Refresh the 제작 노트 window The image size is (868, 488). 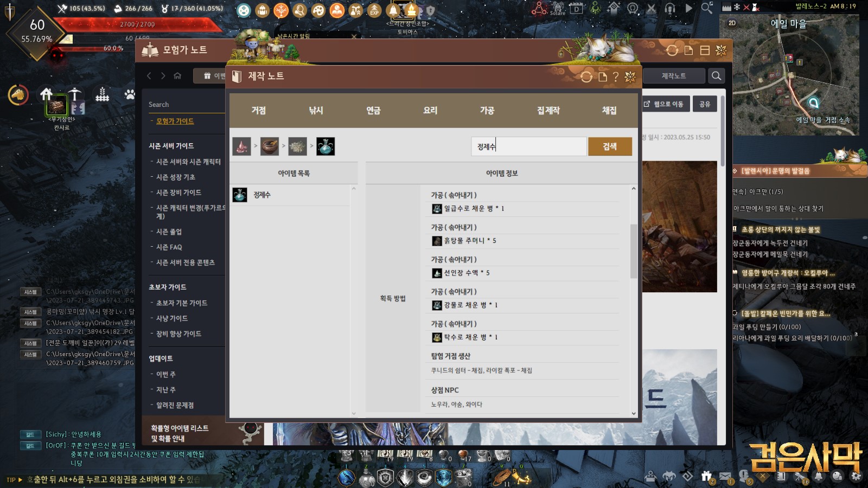point(586,76)
